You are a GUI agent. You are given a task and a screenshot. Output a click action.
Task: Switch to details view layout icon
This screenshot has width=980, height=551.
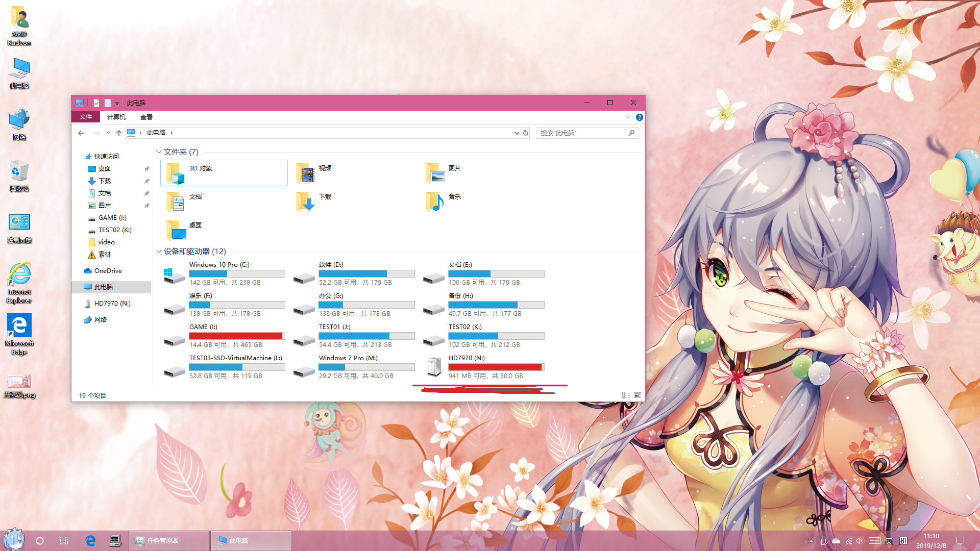[x=626, y=395]
